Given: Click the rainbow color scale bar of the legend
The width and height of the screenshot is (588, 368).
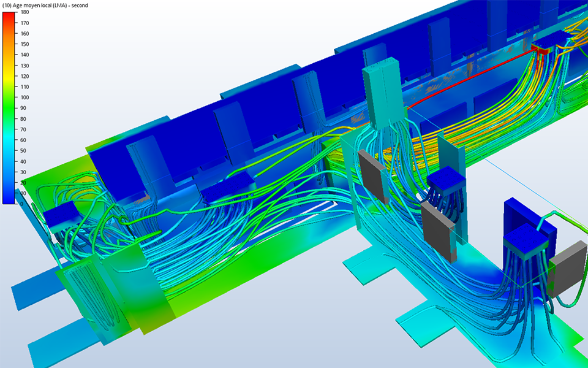Looking at the screenshot, I should [x=9, y=108].
